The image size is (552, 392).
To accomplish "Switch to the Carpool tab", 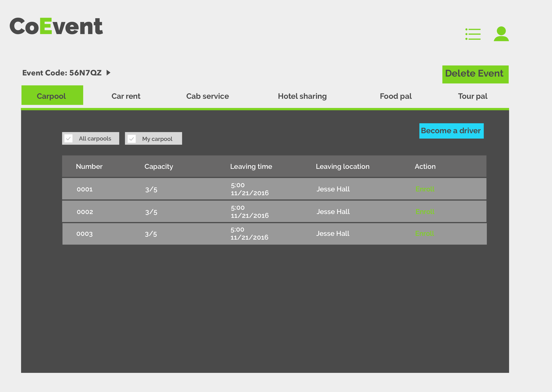I will (52, 96).
